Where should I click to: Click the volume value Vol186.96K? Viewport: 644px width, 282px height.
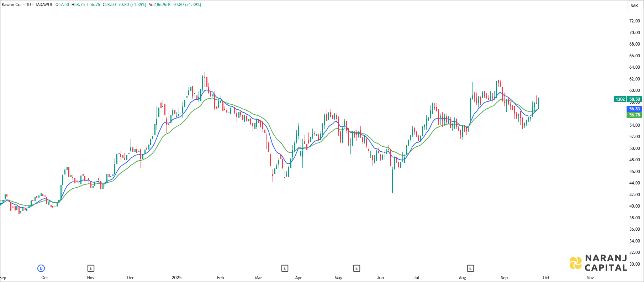click(x=160, y=5)
